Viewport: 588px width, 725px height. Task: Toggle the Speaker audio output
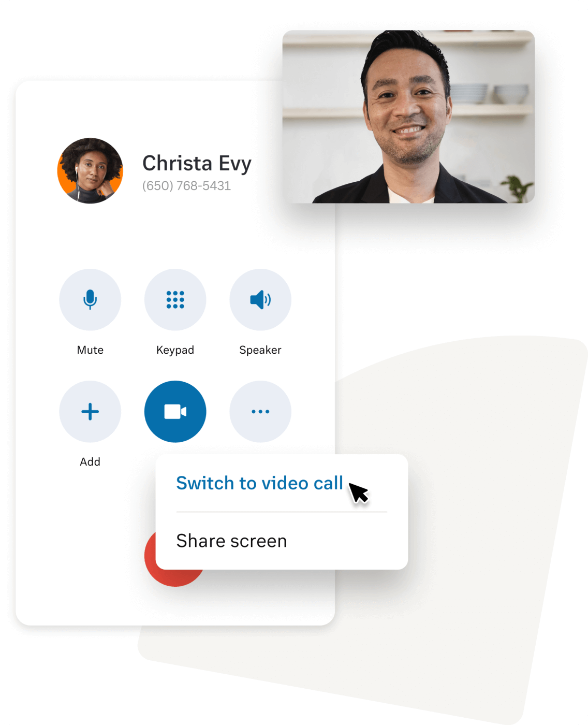point(260,299)
